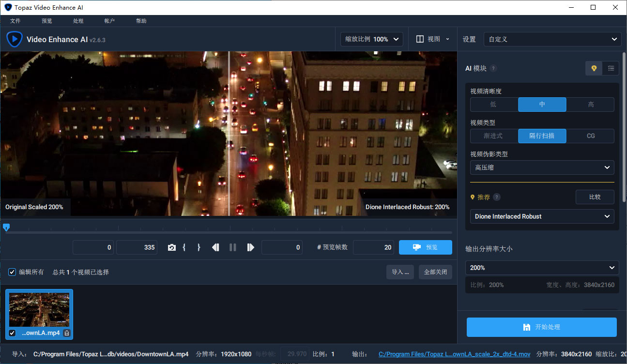Viewport: 627px width, 364px height.
Task: Click the Original Scaled 200% label
Action: click(x=34, y=207)
